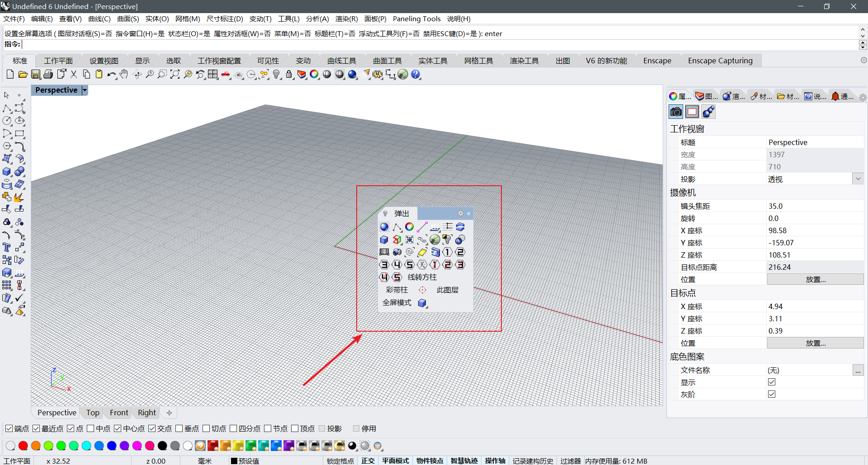Print using the printer icon
868x465 pixels.
[48, 75]
